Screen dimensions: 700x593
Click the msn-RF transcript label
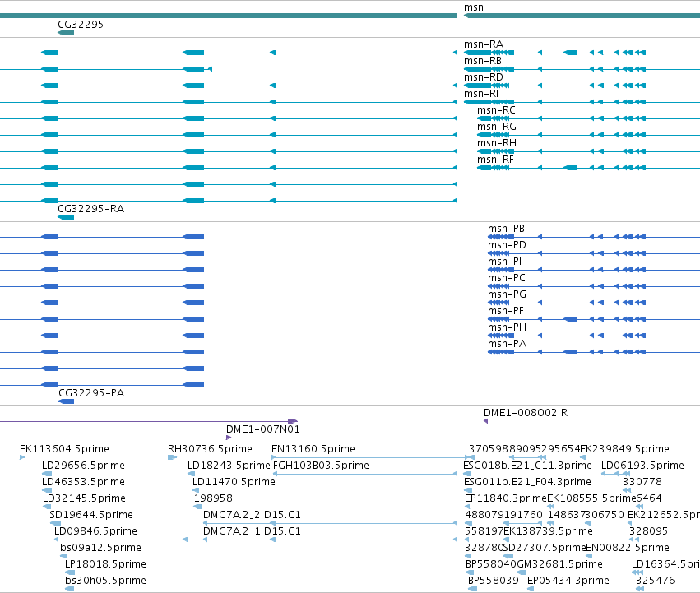495,160
